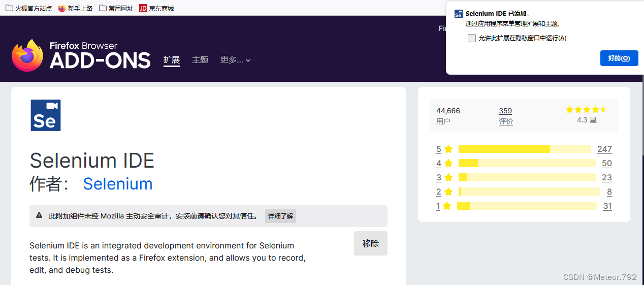The image size is (644, 285).
Task: Open the 火狐官方站点 bookmark folder
Action: 28,8
